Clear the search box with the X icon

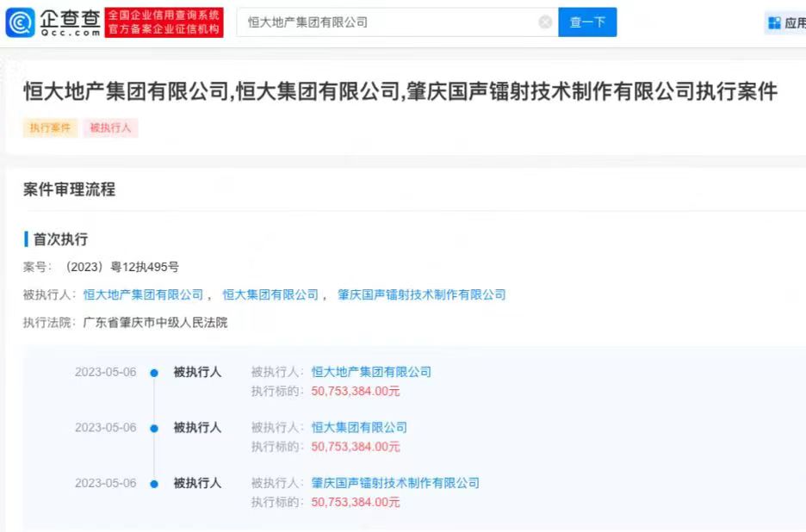[x=545, y=22]
